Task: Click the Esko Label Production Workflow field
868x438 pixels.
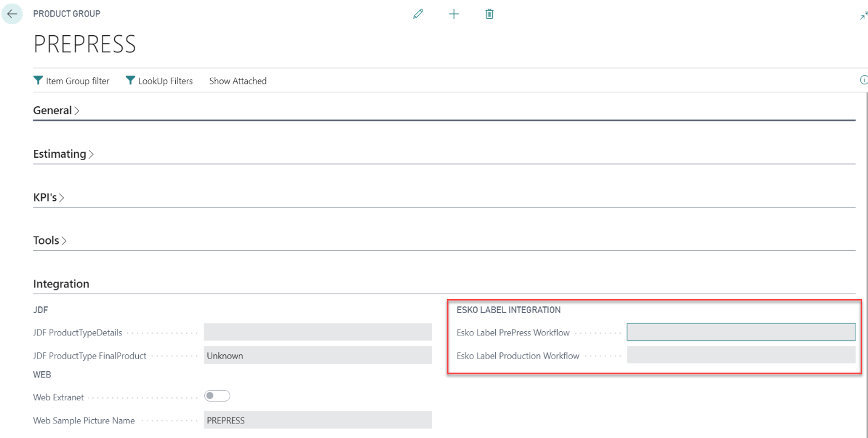Action: [x=741, y=355]
